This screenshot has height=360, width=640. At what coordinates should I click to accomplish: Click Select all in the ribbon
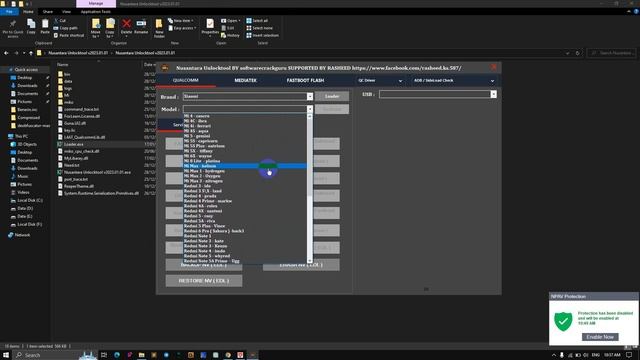click(257, 20)
